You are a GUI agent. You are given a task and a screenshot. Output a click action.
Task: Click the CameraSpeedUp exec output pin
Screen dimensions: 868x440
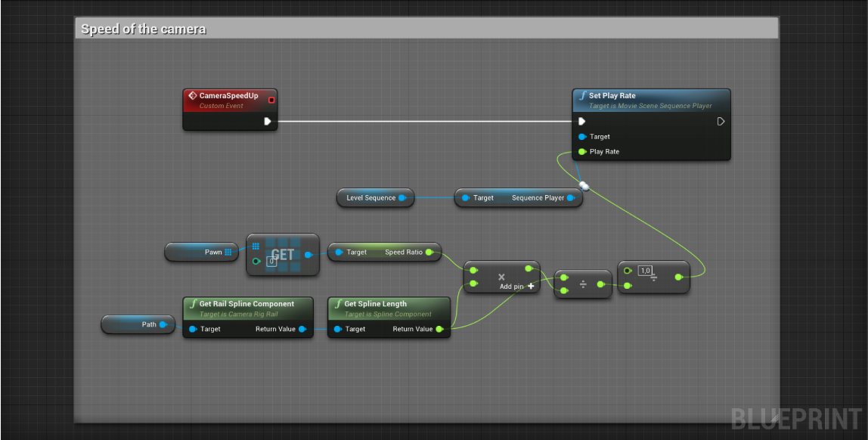(x=268, y=121)
